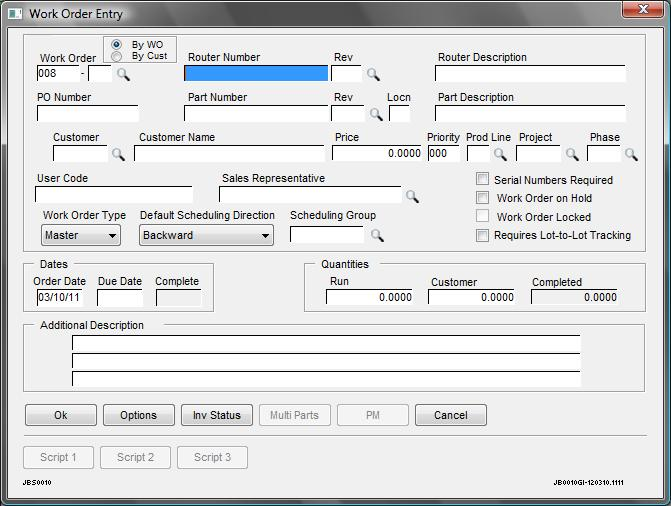Click the Scheduling Group field
The height and width of the screenshot is (506, 671).
[x=327, y=235]
